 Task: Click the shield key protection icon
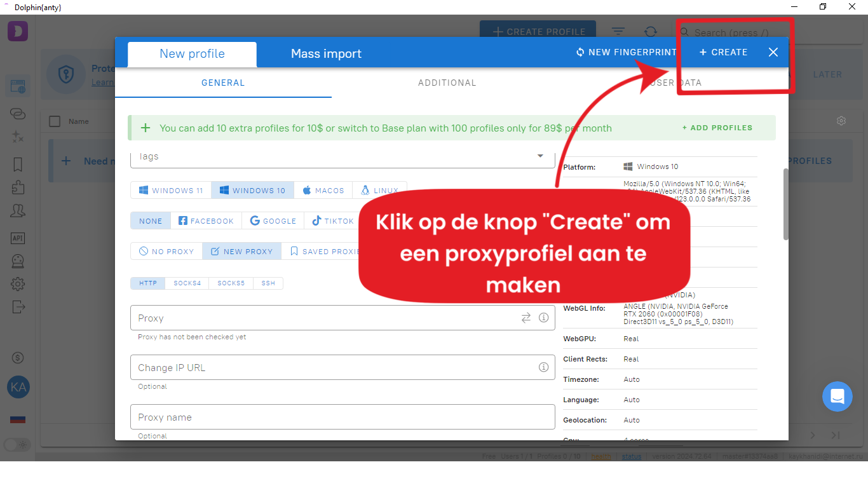pyautogui.click(x=65, y=74)
